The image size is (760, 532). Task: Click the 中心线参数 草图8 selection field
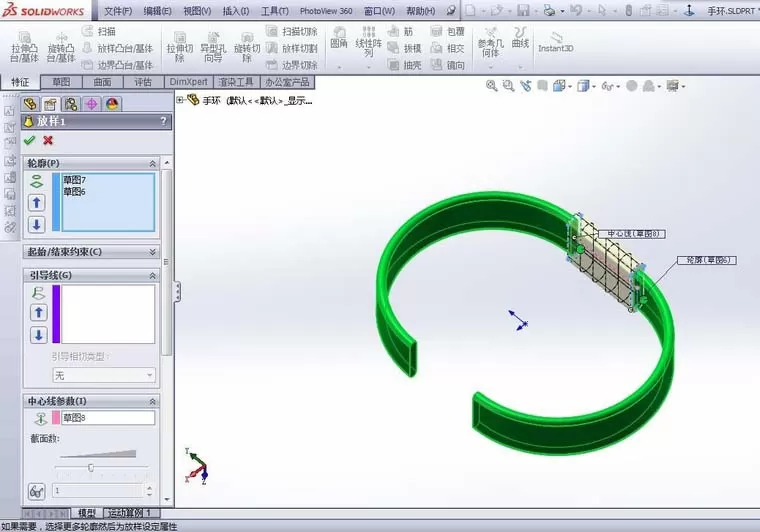click(108, 418)
